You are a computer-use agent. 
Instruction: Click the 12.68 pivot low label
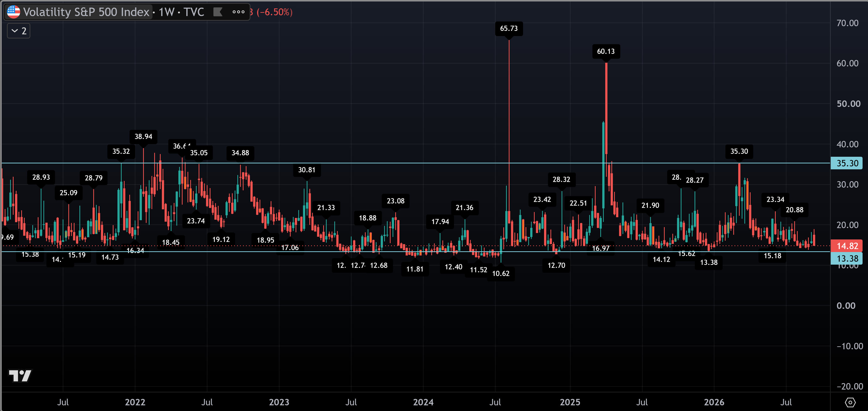(379, 265)
